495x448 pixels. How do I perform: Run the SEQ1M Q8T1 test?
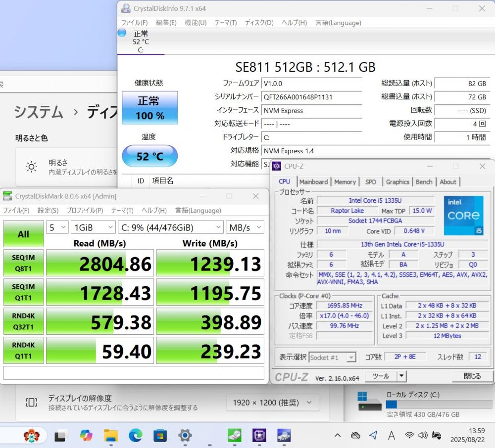click(24, 263)
